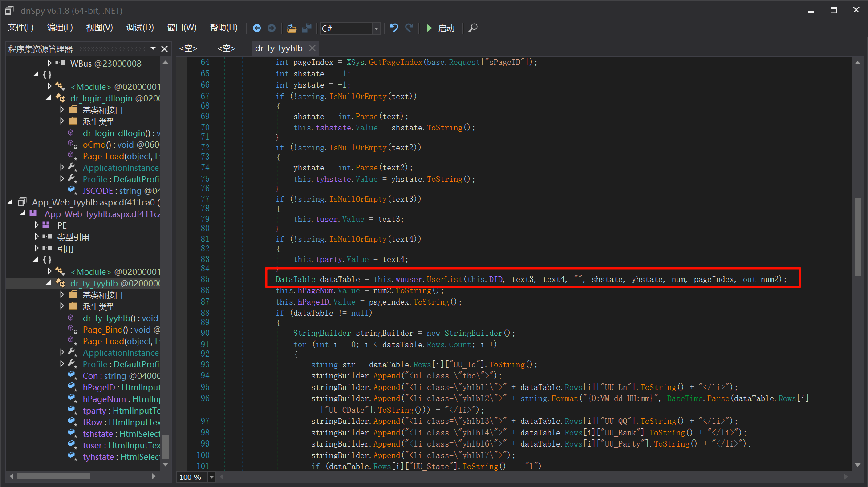Open the C# language dropdown

(x=376, y=28)
